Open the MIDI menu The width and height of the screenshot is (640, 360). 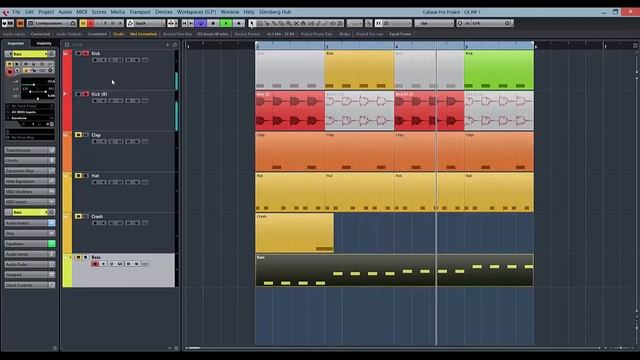point(82,12)
